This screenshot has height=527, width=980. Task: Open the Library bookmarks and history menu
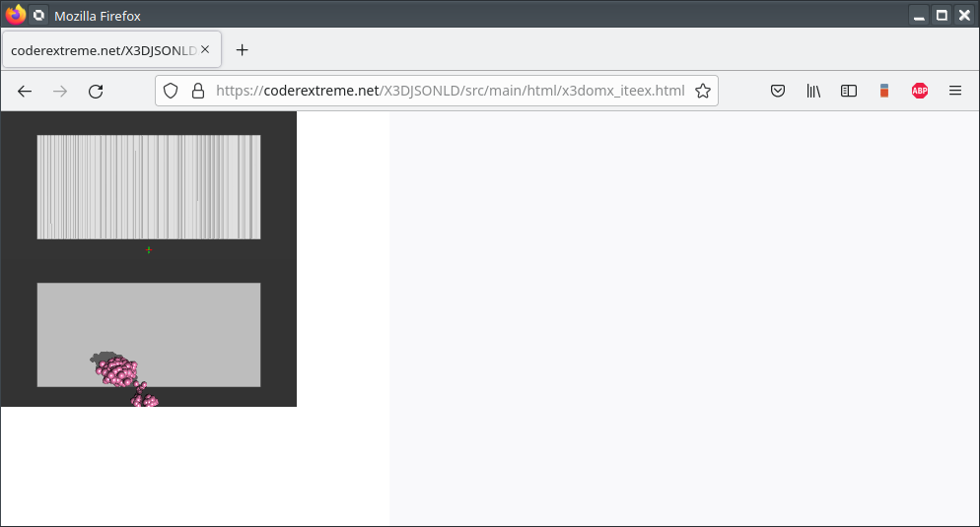[x=813, y=91]
